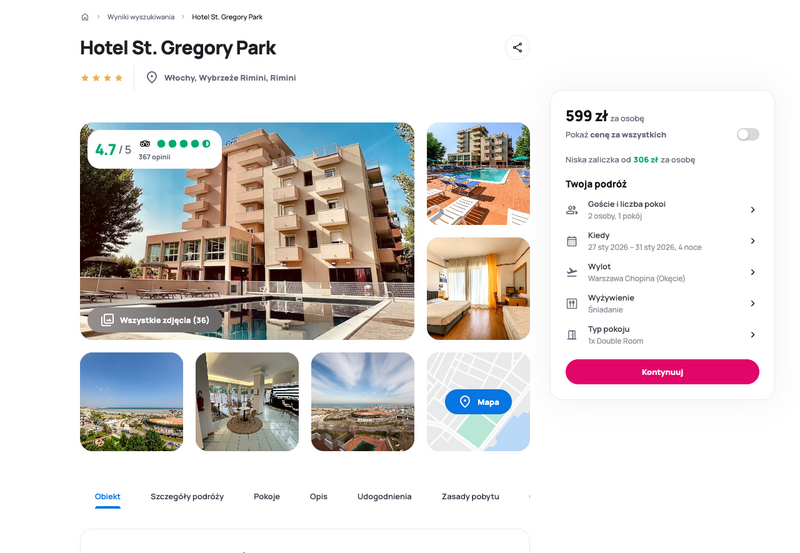Switch to the Pokoje tab
Screen dimensions: 800x553
[x=267, y=496]
